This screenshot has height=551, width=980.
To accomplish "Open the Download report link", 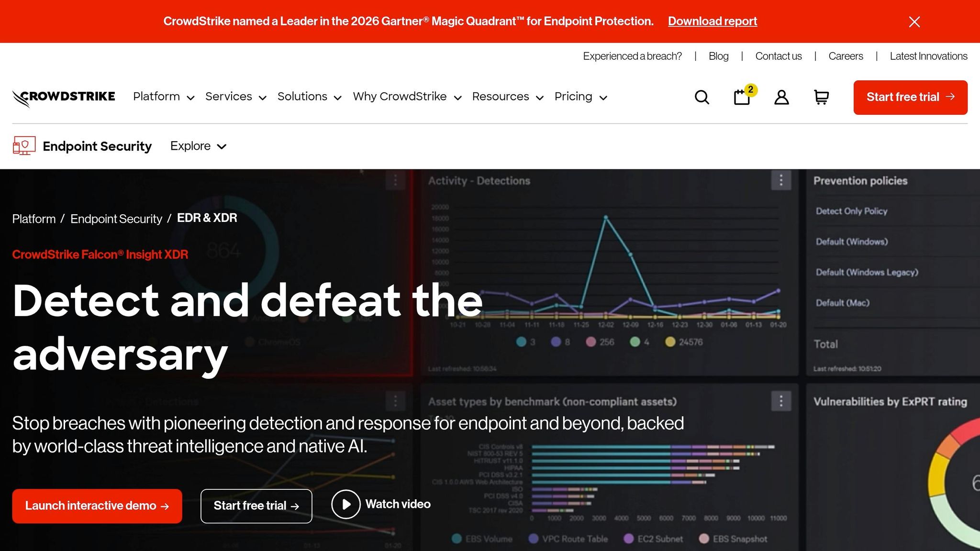I will click(x=713, y=21).
